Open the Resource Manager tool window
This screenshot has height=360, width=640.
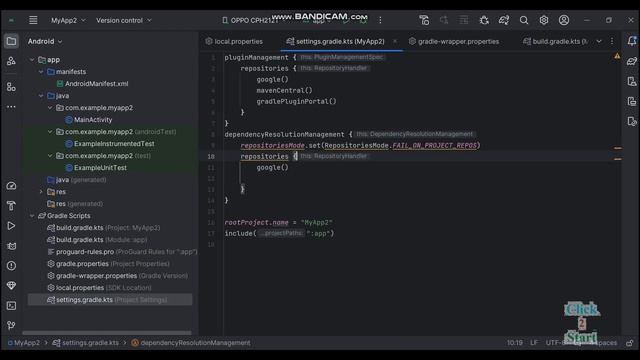tap(11, 62)
